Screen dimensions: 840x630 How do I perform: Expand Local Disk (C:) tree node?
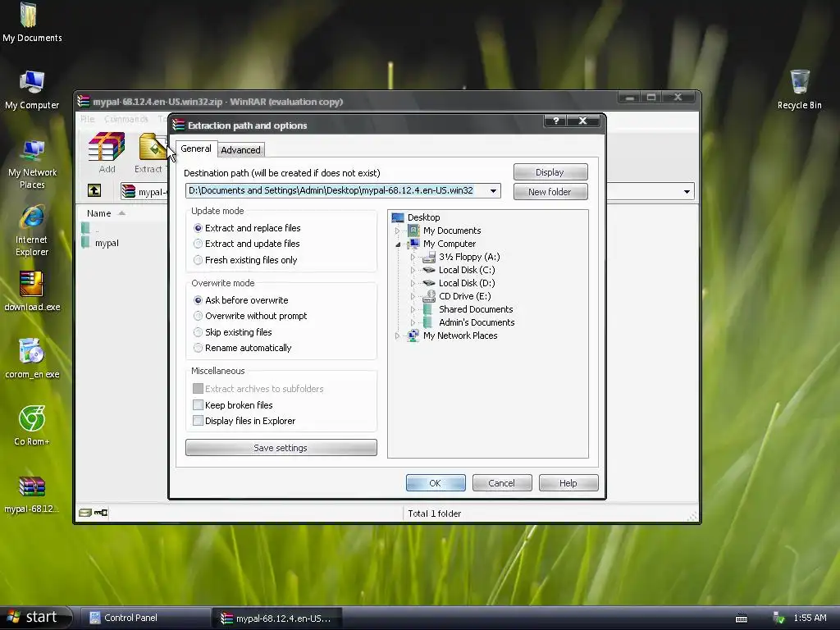click(x=413, y=270)
